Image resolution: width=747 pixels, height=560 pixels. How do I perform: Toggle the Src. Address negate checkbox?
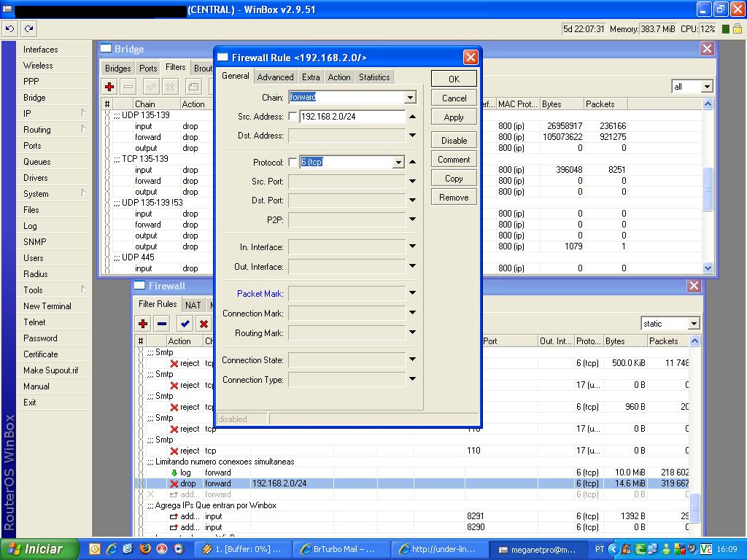point(293,117)
